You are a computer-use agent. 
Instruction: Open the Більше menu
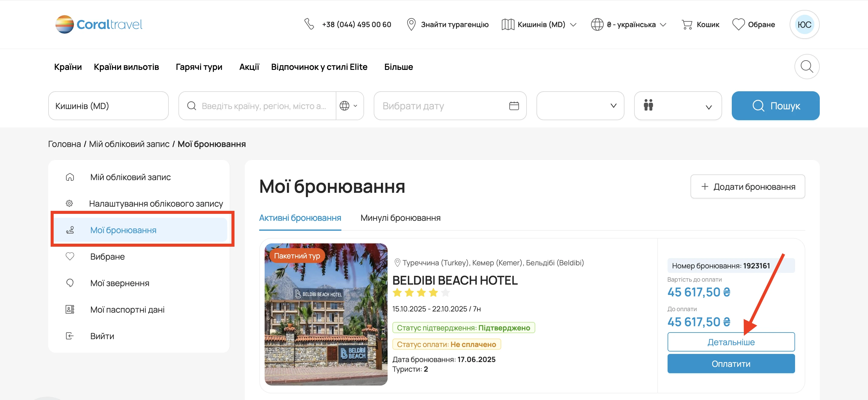tap(399, 67)
